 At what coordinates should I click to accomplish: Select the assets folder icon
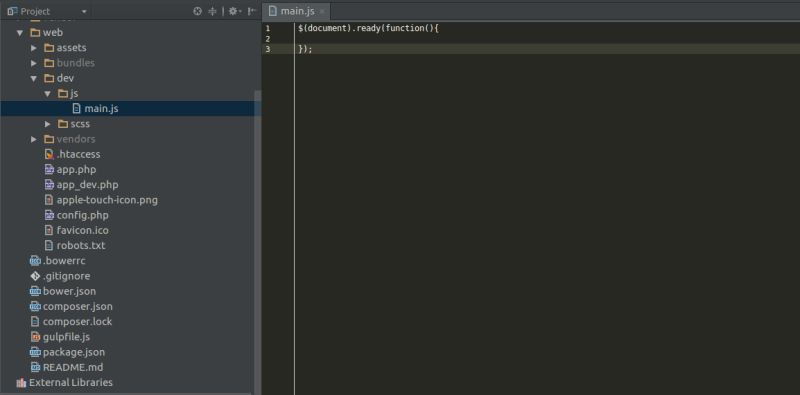[49, 48]
